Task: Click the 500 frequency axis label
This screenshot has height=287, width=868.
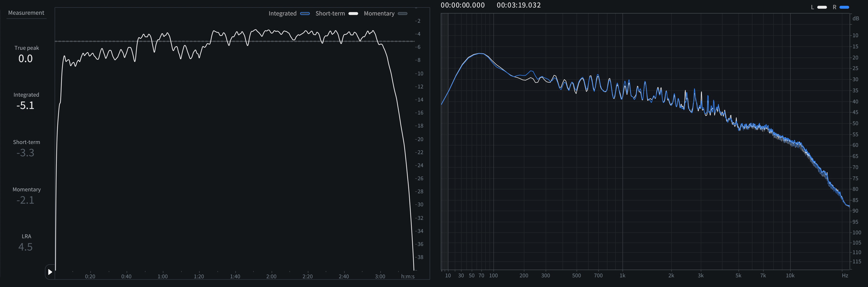Action: [577, 276]
